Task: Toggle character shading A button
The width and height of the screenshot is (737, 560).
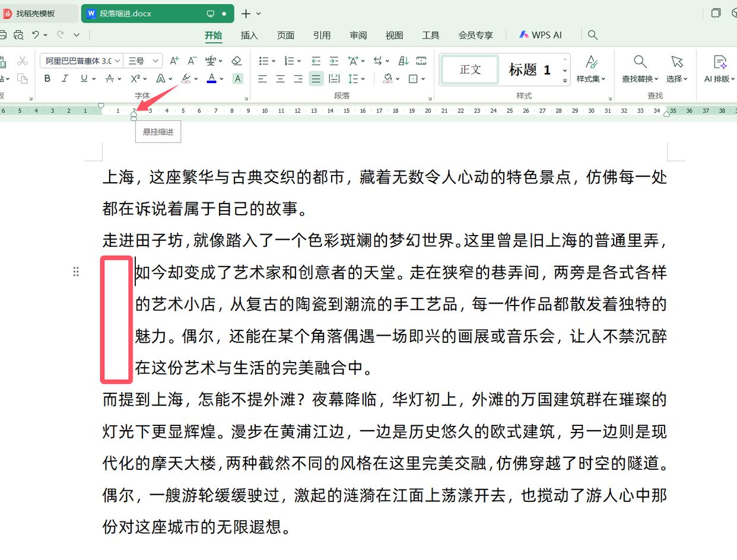Action: point(237,78)
